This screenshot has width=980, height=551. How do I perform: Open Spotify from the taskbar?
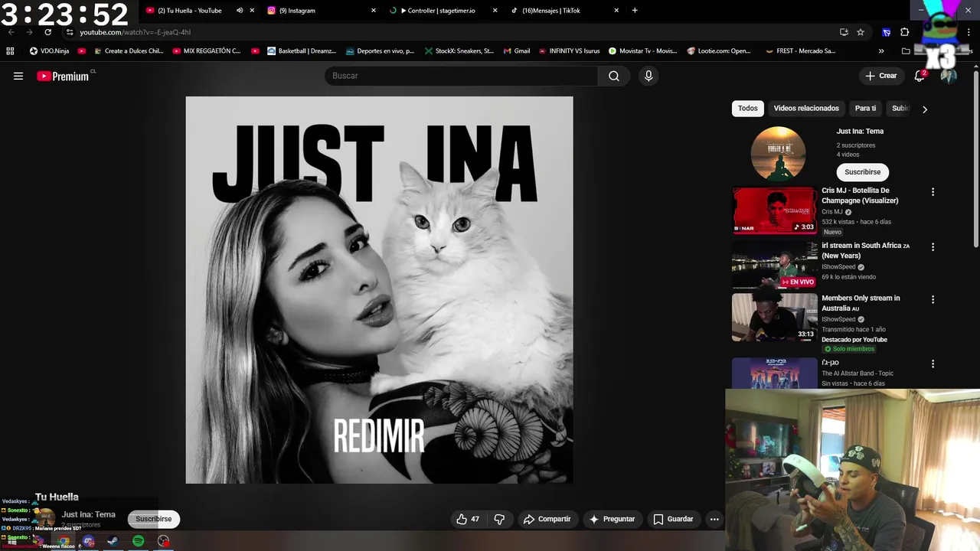(x=138, y=541)
